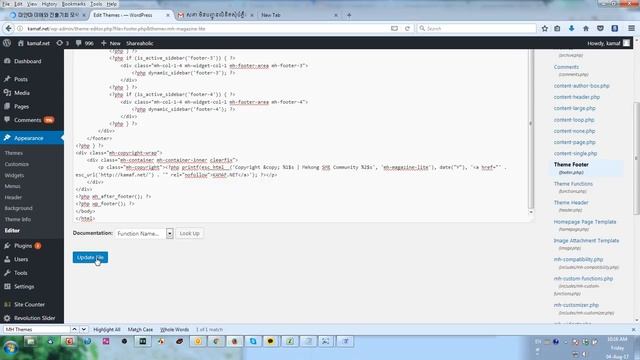The image size is (640, 360).
Task: Open Customize submenu item
Action: [x=17, y=164]
